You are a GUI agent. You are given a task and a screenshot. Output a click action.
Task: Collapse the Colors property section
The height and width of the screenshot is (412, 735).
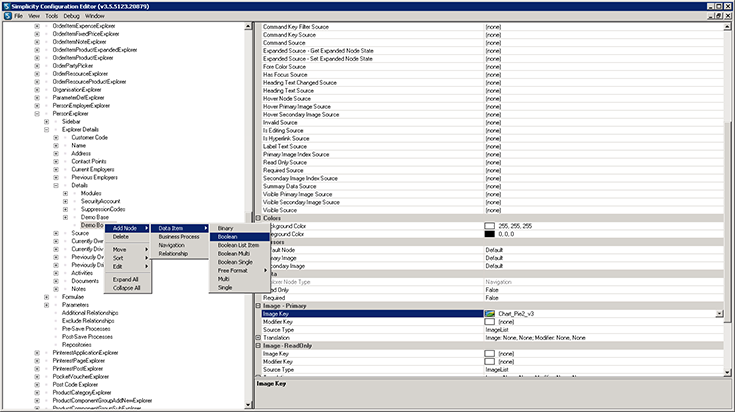[258, 218]
